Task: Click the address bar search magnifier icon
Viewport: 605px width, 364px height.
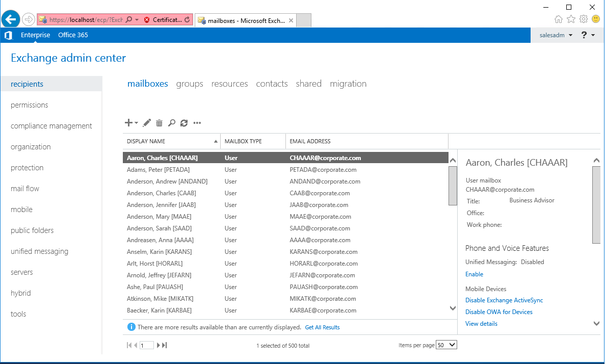Action: [129, 19]
